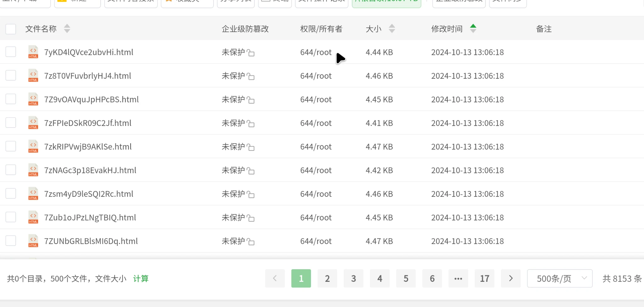Click HTML icon next to 7zNAGc3p18EvakHJ.html
The height and width of the screenshot is (307, 644).
[x=33, y=170]
